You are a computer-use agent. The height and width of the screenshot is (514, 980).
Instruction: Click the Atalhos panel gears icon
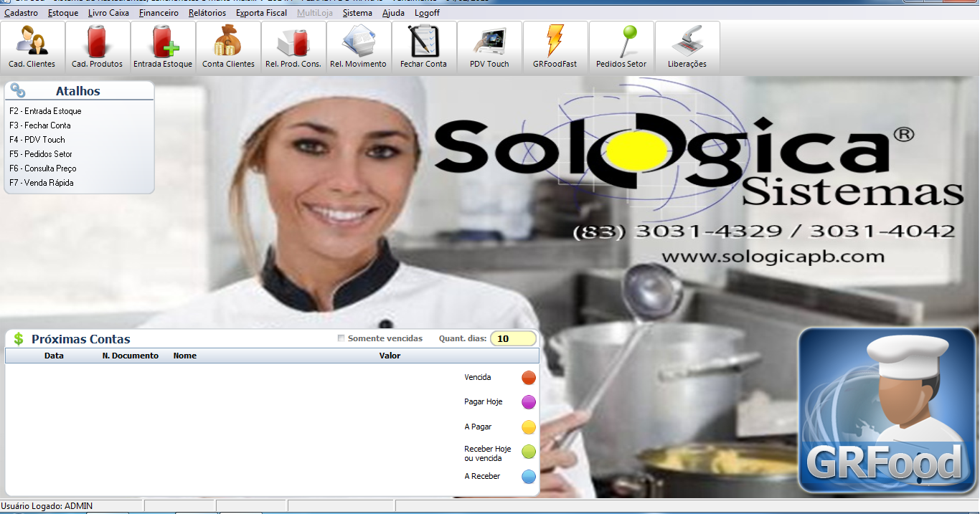pos(18,90)
